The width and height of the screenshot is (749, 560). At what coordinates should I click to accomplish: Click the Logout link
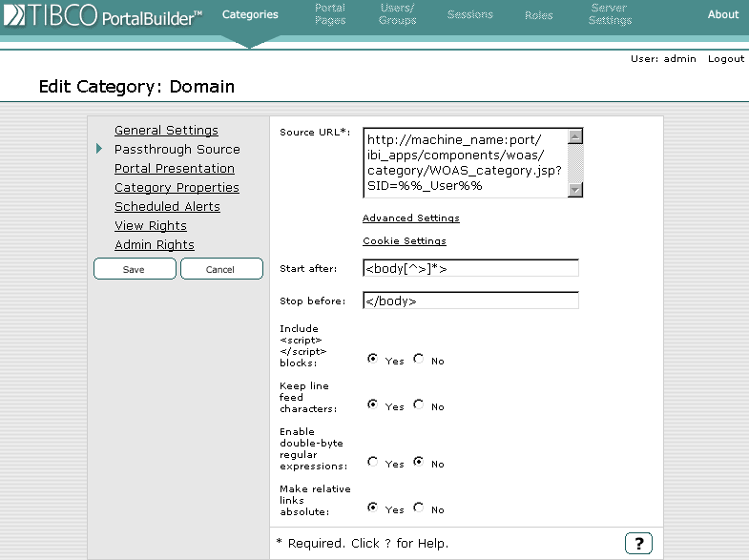[725, 59]
